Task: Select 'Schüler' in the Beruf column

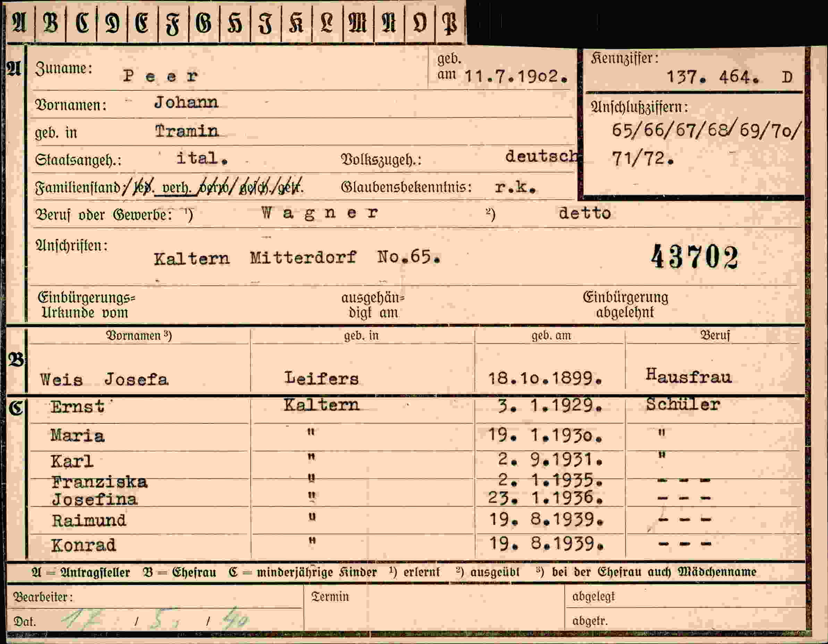Action: [x=683, y=404]
